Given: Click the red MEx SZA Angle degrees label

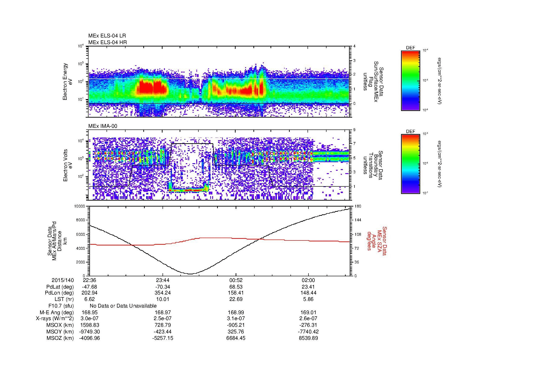Looking at the screenshot, I should pyautogui.click(x=377, y=241).
